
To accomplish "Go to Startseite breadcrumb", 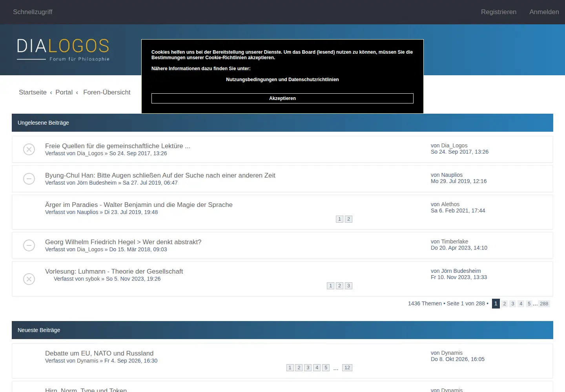I will point(33,92).
